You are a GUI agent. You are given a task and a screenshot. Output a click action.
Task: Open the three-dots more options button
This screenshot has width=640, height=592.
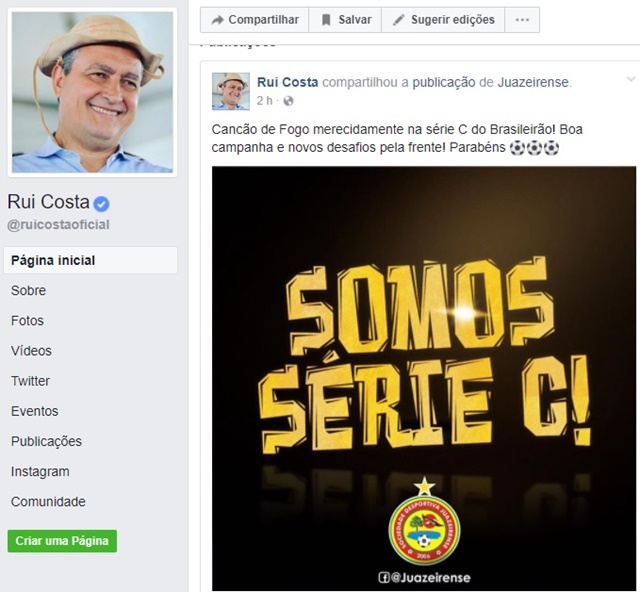[522, 20]
